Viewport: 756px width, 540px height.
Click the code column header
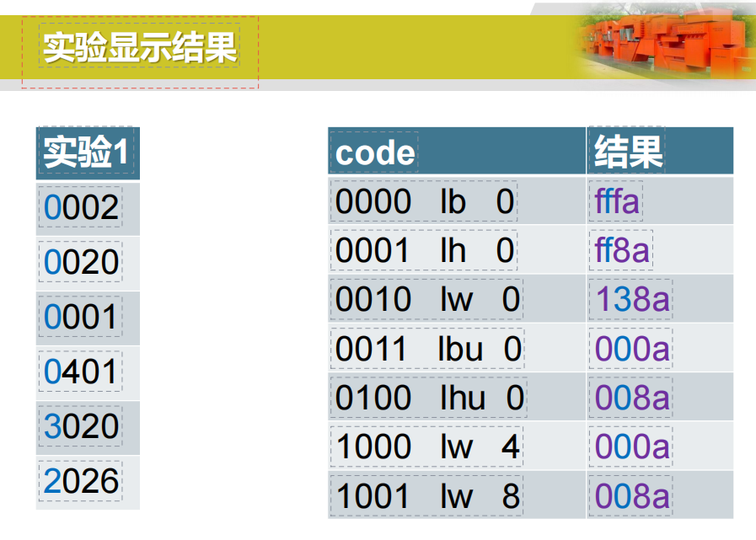click(375, 152)
